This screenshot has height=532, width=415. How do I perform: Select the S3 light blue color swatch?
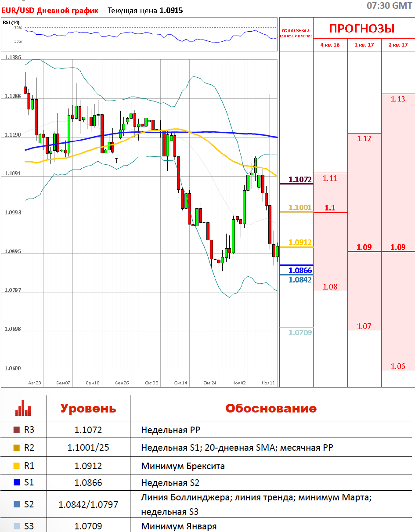click(17, 526)
